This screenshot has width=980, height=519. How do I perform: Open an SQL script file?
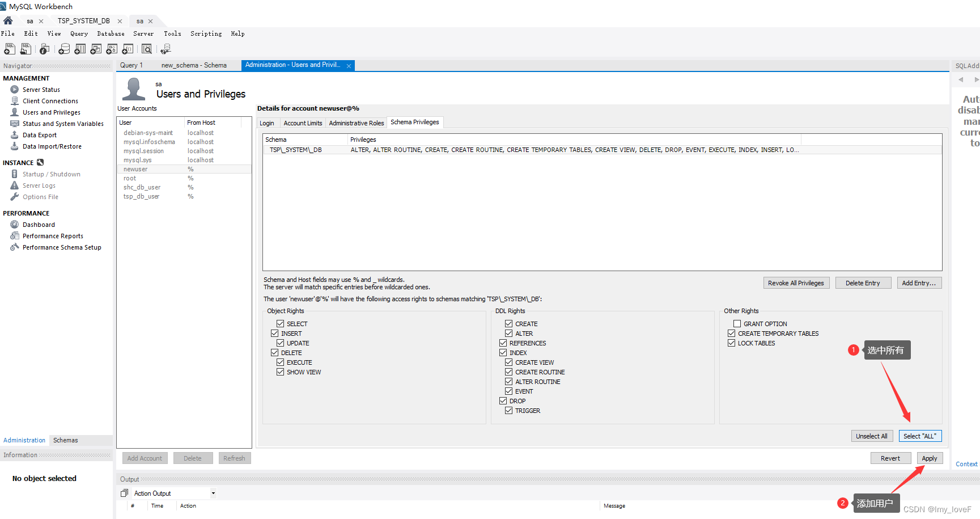point(26,49)
